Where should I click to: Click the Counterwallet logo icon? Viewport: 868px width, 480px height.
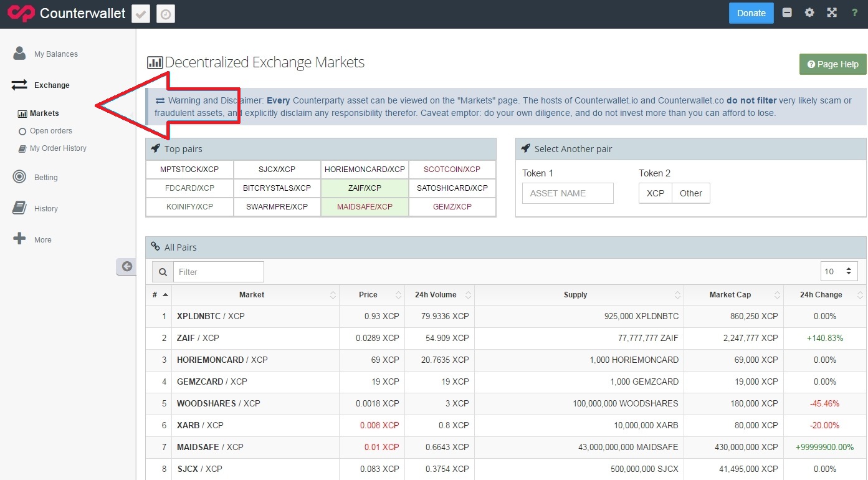(x=21, y=13)
